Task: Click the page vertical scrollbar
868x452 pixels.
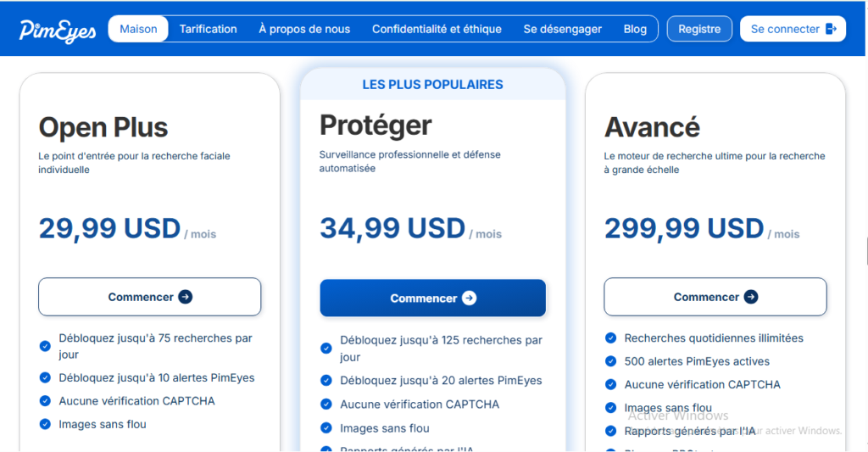Action: tap(866, 252)
